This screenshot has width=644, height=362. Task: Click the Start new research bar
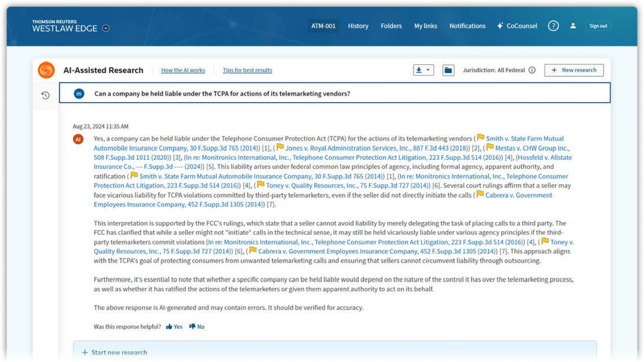click(x=119, y=352)
